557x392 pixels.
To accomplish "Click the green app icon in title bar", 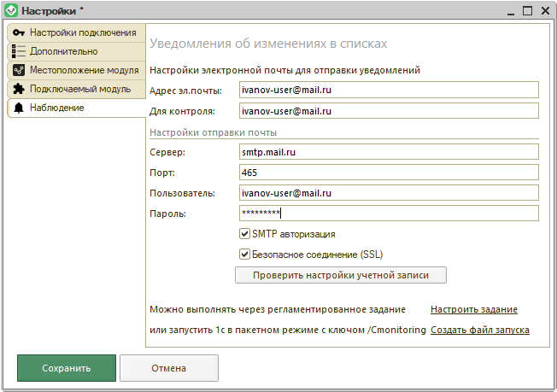I will click(x=11, y=11).
